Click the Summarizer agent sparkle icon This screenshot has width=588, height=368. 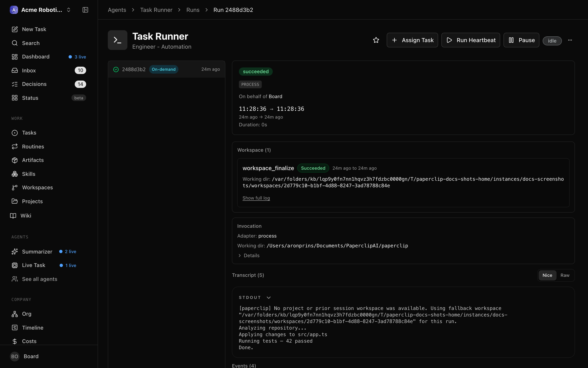coord(14,251)
